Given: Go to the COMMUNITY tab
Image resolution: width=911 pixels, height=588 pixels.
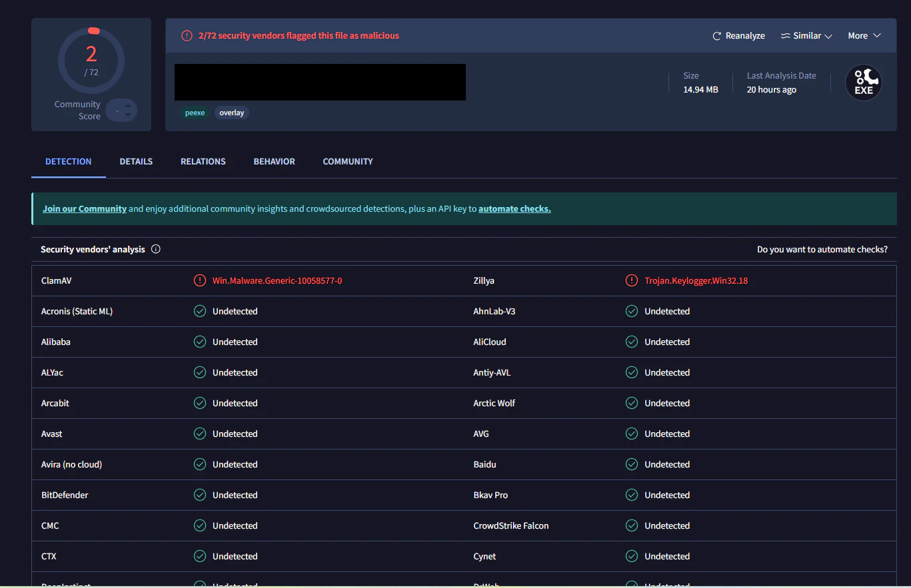Looking at the screenshot, I should pyautogui.click(x=348, y=161).
